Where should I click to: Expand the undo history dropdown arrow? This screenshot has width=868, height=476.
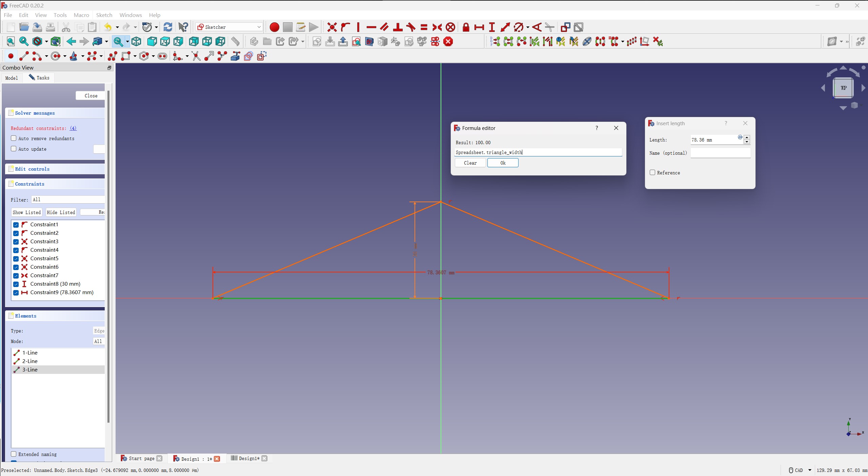click(117, 27)
